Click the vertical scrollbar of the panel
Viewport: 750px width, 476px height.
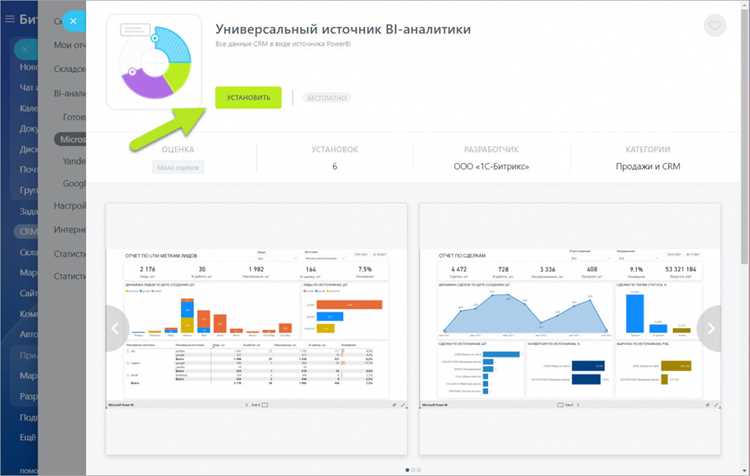tap(745, 136)
